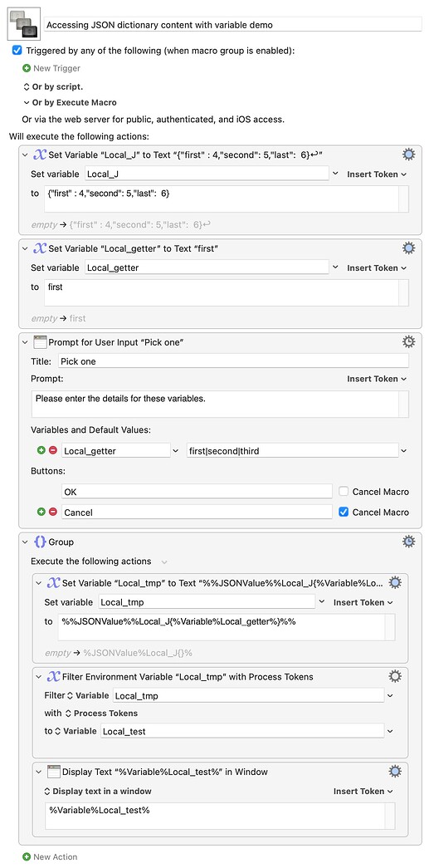
Task: Collapse the Prompt for User Input action
Action: [26, 342]
